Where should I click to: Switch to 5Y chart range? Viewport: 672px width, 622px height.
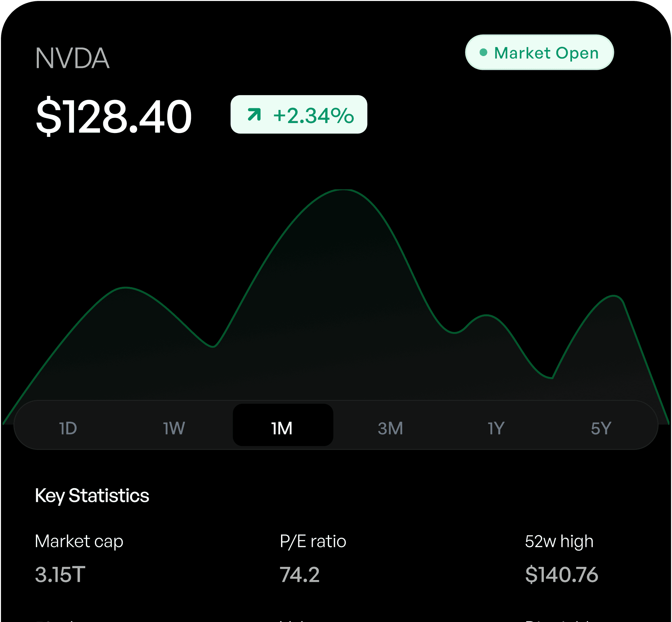[601, 428]
